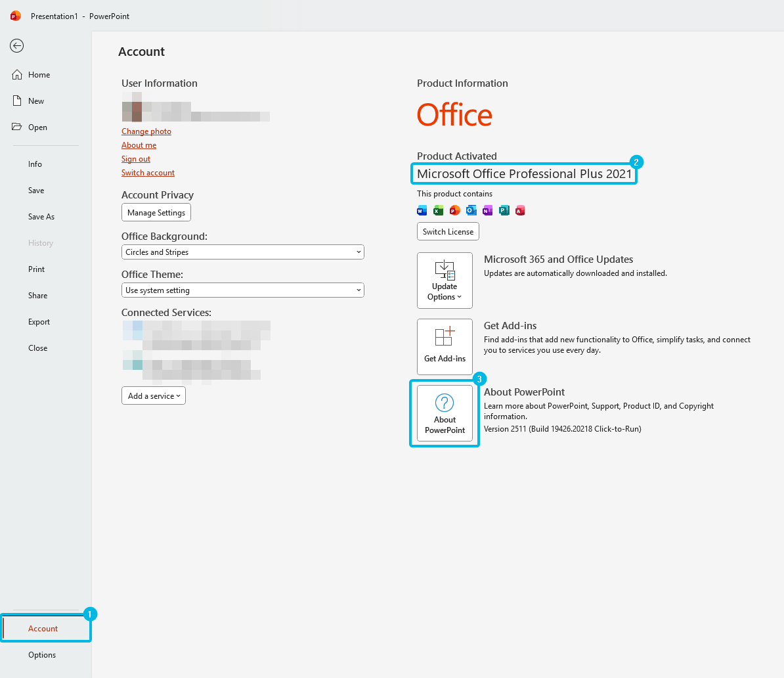
Task: Click the Change photo link
Action: [146, 131]
